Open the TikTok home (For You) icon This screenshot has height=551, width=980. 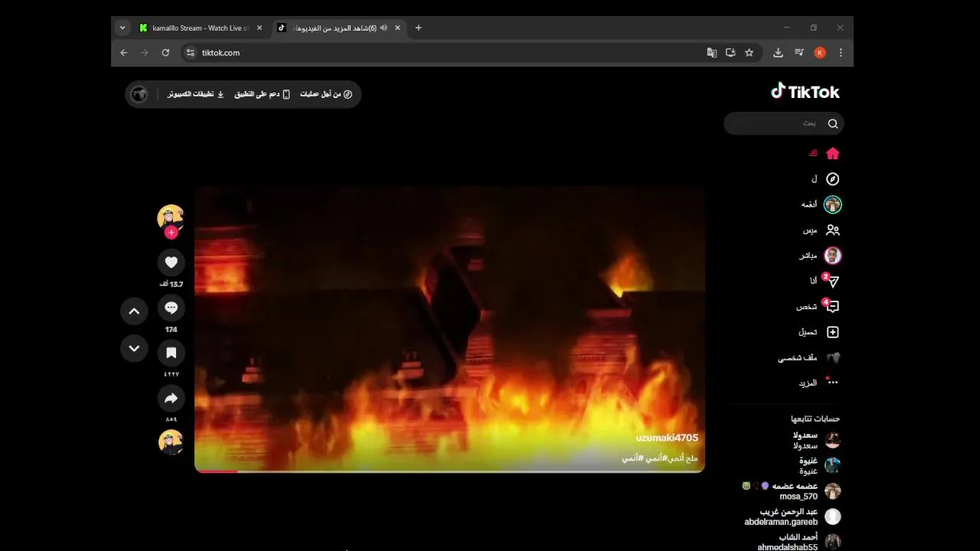(x=833, y=153)
